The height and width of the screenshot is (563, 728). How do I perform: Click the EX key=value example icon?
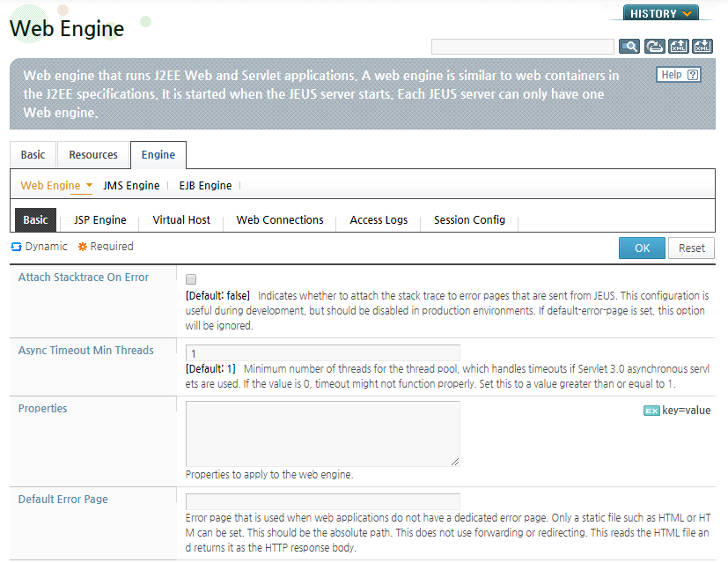click(651, 411)
